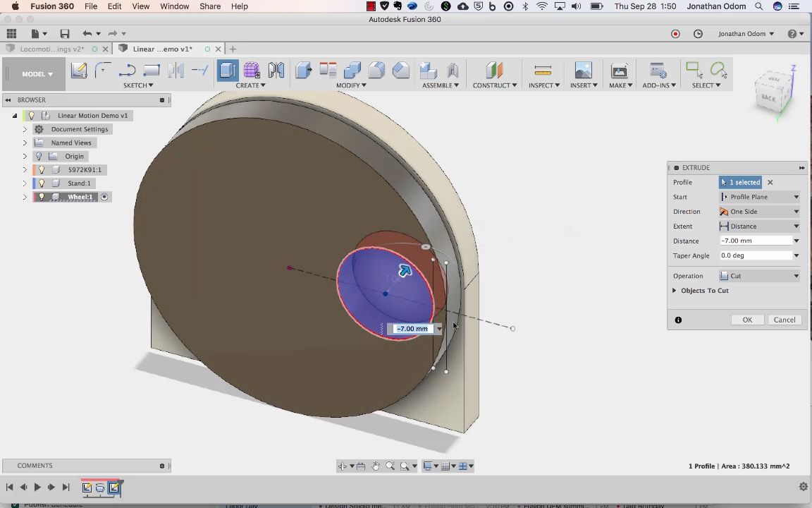Open the Direction One Side dropdown
Viewport: 812px width, 508px height.
coord(760,212)
